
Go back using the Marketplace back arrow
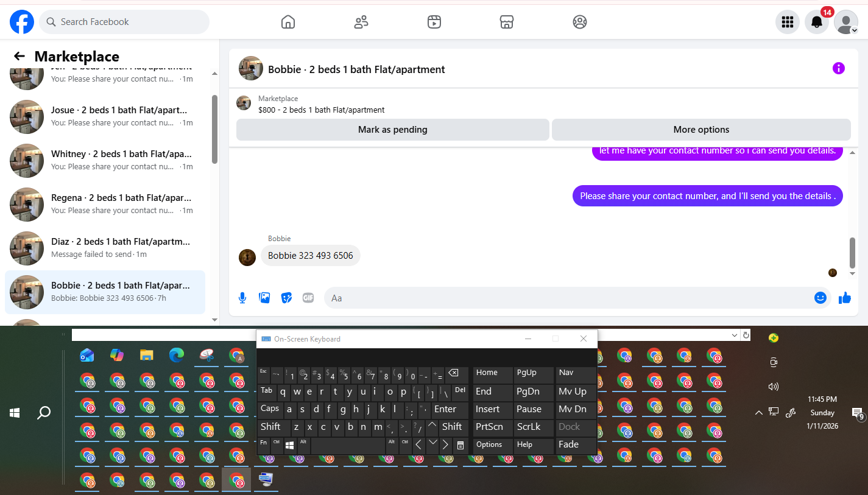pos(19,57)
